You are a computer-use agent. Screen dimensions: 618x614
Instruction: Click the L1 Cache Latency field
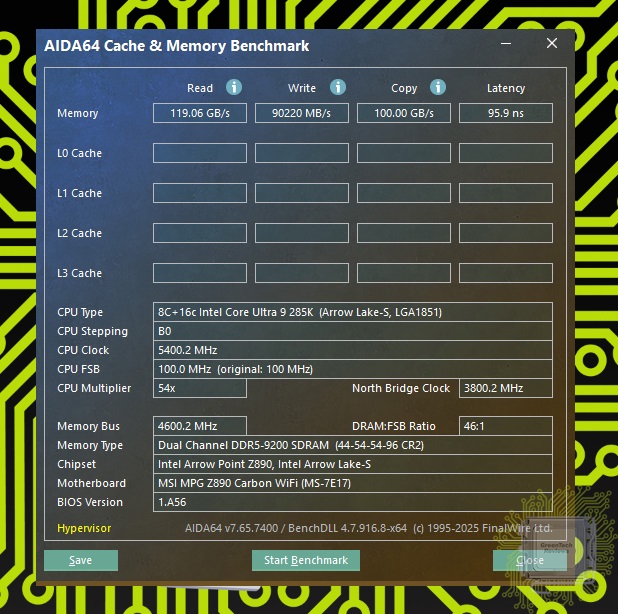506,193
